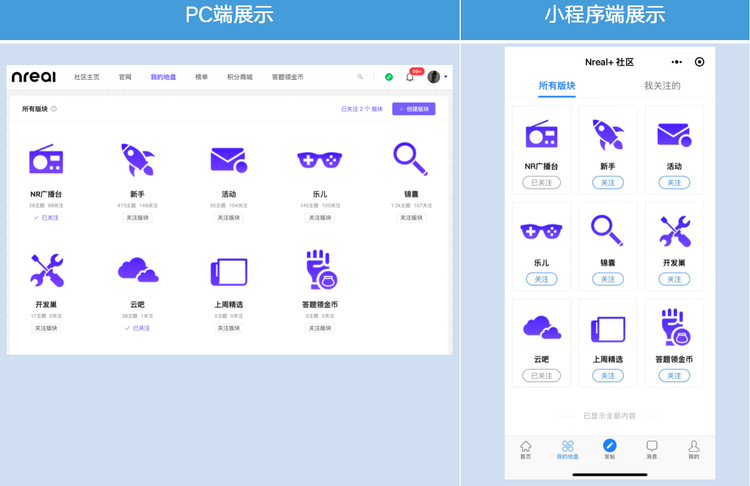Select 我的地盘 in bottom bar
Viewport: 750px width, 486px height.
click(x=568, y=450)
